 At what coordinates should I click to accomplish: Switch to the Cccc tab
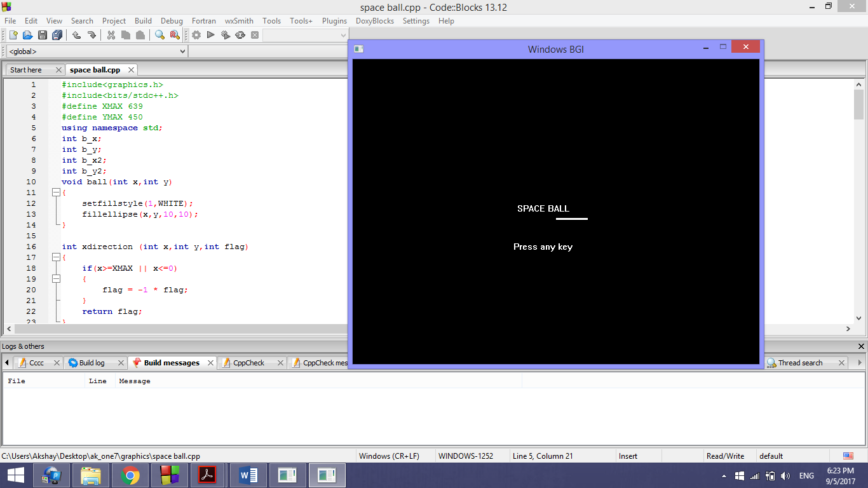click(x=37, y=363)
